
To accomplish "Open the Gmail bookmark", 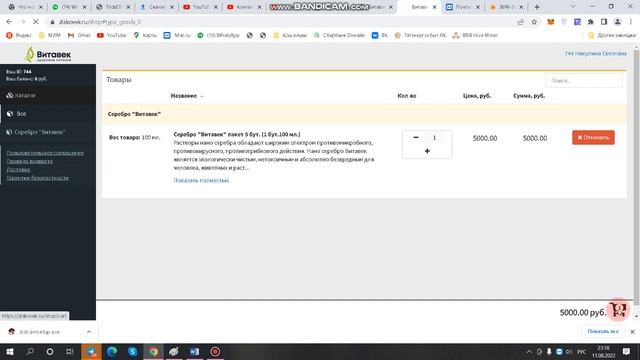I will coord(79,36).
